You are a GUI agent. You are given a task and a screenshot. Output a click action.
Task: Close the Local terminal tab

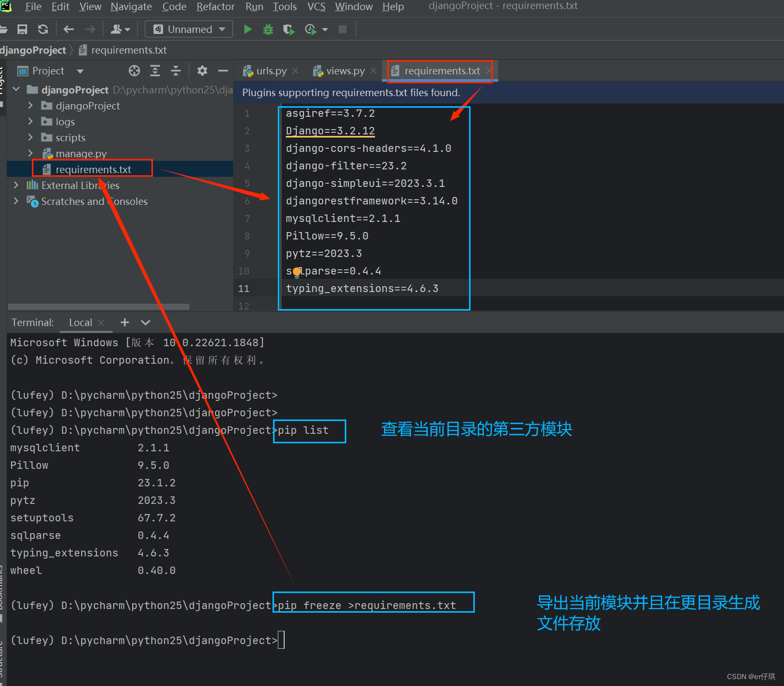point(101,322)
